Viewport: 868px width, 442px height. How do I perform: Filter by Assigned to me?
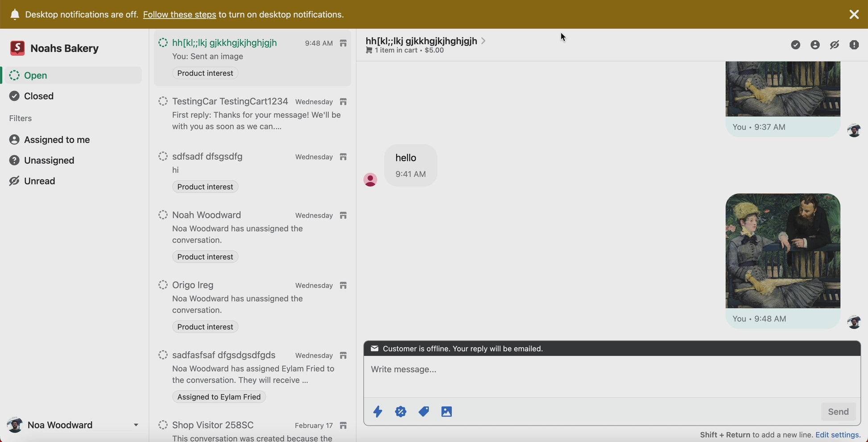(x=72, y=140)
